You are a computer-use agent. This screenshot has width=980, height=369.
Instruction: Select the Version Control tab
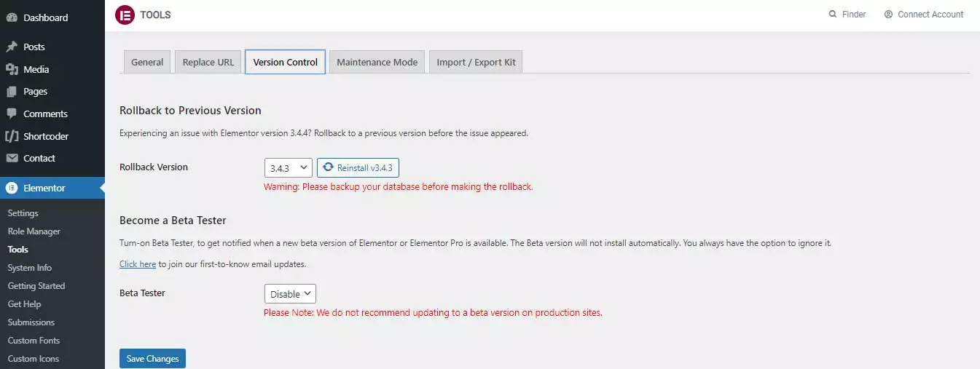pyautogui.click(x=285, y=62)
